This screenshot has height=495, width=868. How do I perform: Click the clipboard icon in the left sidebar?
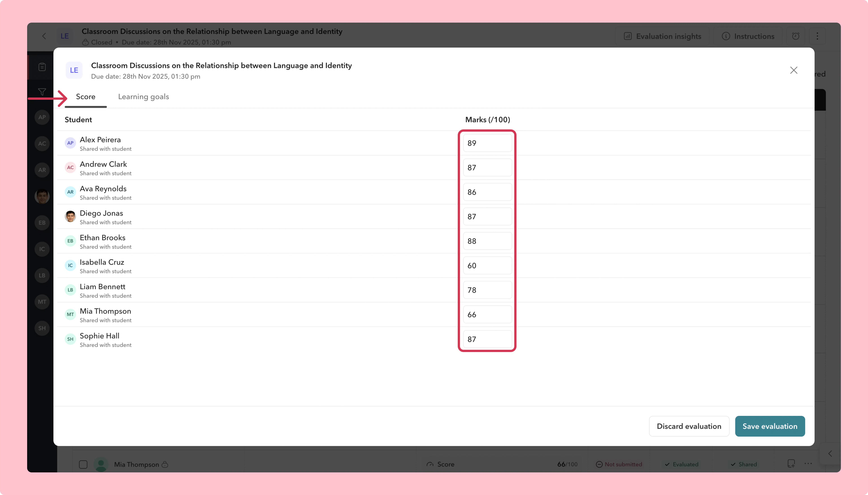click(42, 67)
